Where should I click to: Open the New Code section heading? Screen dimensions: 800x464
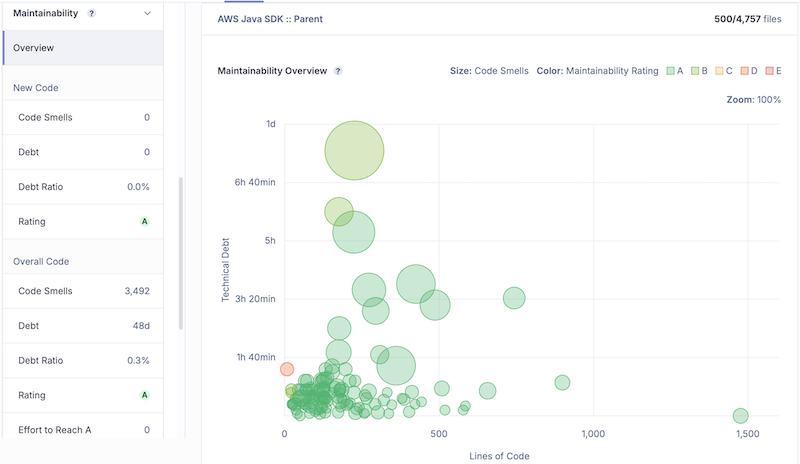pyautogui.click(x=35, y=88)
